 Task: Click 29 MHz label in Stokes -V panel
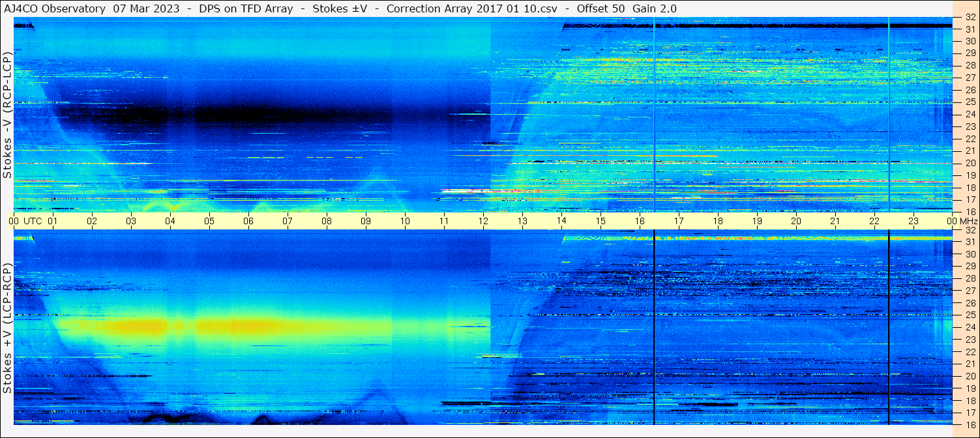point(970,53)
